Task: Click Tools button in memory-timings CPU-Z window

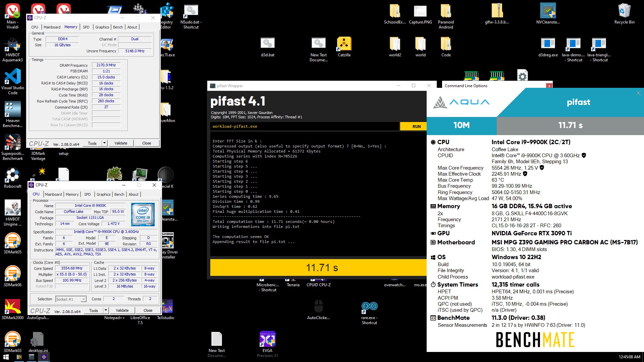Action: [x=92, y=143]
